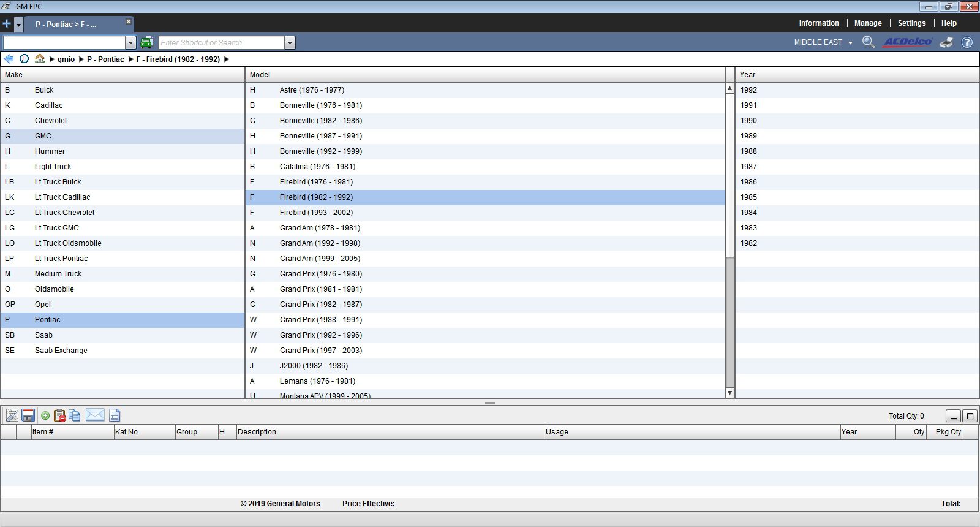Go to home via the house icon

pos(40,59)
